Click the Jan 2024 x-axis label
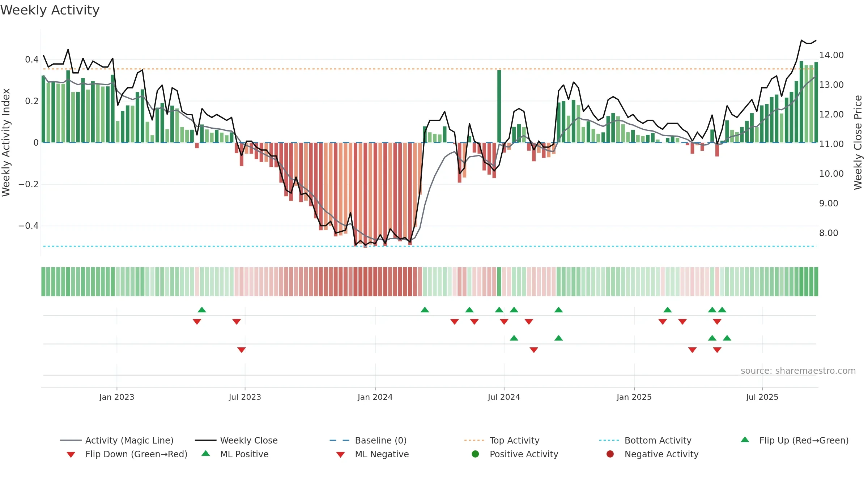868x488 pixels. click(375, 397)
